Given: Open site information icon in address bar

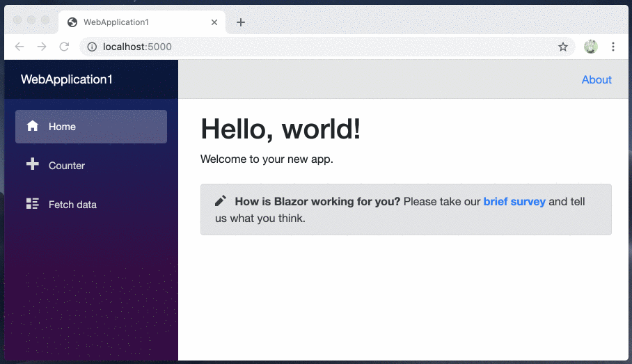Looking at the screenshot, I should coord(92,47).
